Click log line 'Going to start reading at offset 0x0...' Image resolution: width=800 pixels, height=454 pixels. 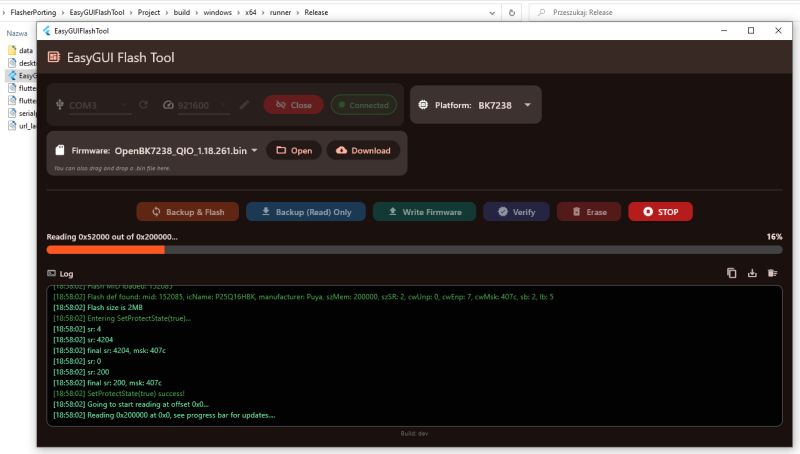click(x=131, y=404)
